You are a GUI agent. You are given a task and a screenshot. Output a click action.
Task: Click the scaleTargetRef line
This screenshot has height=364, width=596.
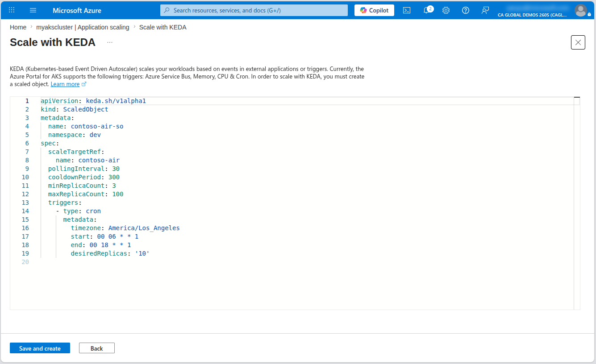[76, 152]
